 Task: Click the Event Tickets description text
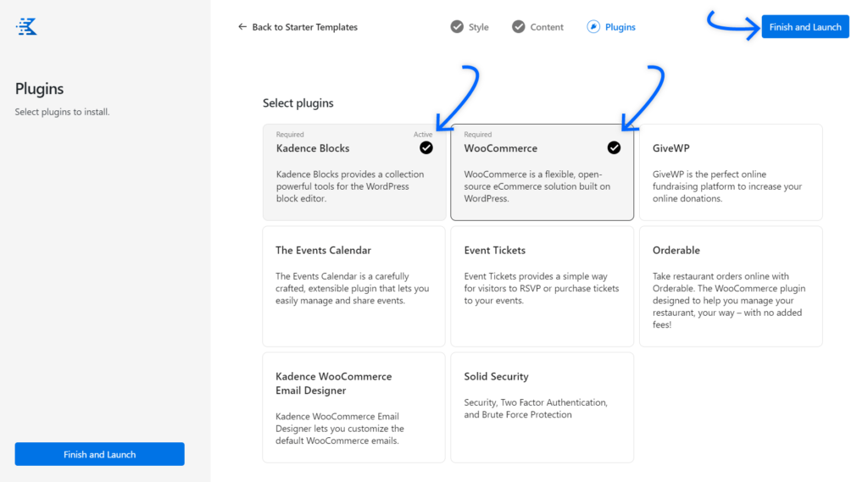point(542,288)
